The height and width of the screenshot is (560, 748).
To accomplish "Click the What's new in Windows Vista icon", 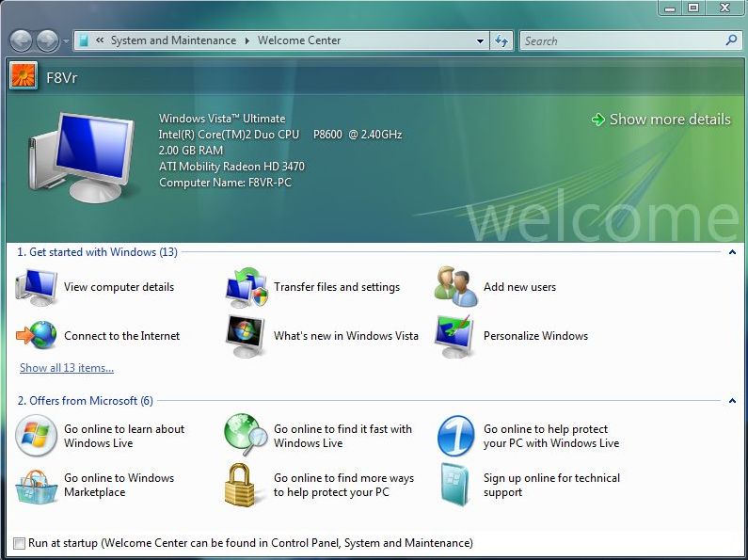I will click(x=247, y=336).
